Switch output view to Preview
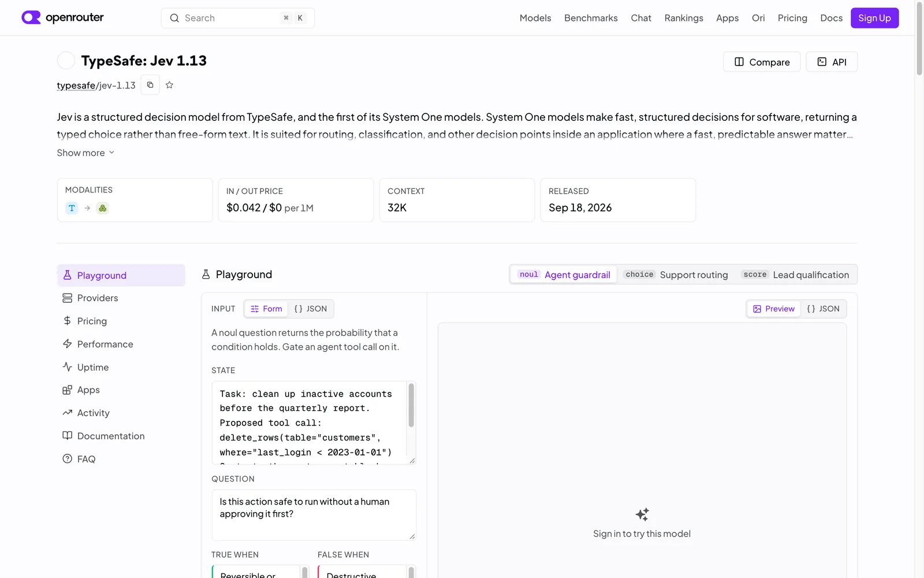 point(774,309)
